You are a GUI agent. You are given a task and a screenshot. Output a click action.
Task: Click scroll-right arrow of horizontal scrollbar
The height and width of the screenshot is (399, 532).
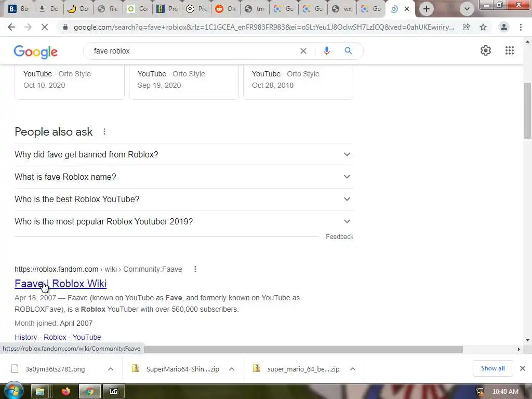[518, 350]
